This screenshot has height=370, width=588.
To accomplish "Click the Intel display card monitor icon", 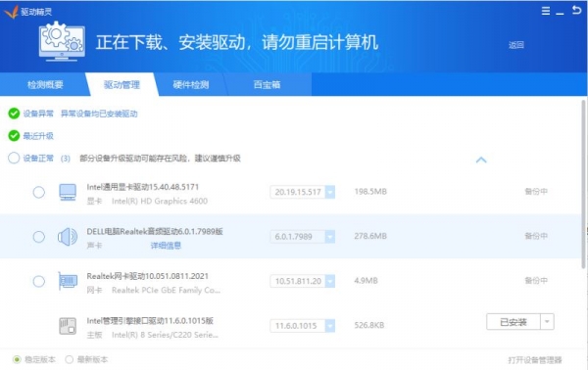I will click(68, 192).
